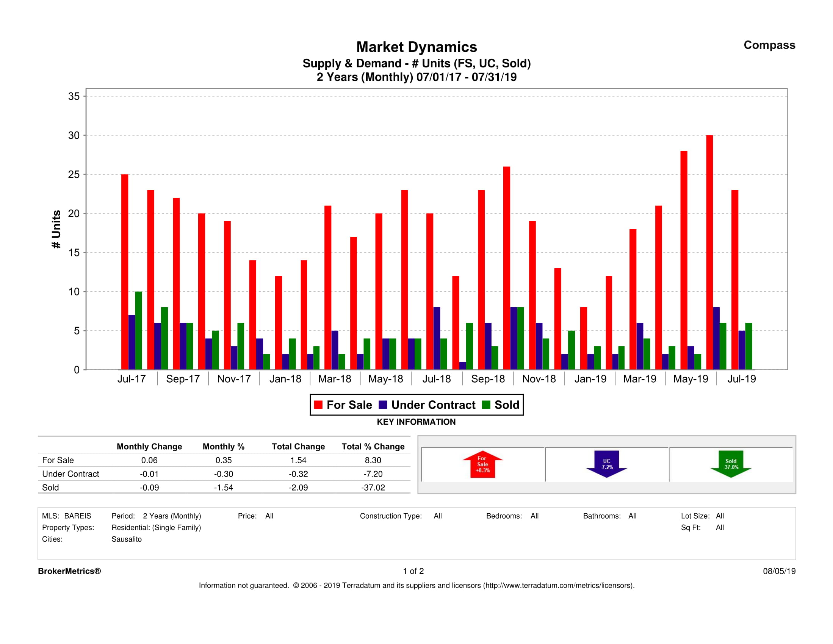Click the Compass label at top right
Screen dimensions: 833x644
pyautogui.click(x=769, y=45)
